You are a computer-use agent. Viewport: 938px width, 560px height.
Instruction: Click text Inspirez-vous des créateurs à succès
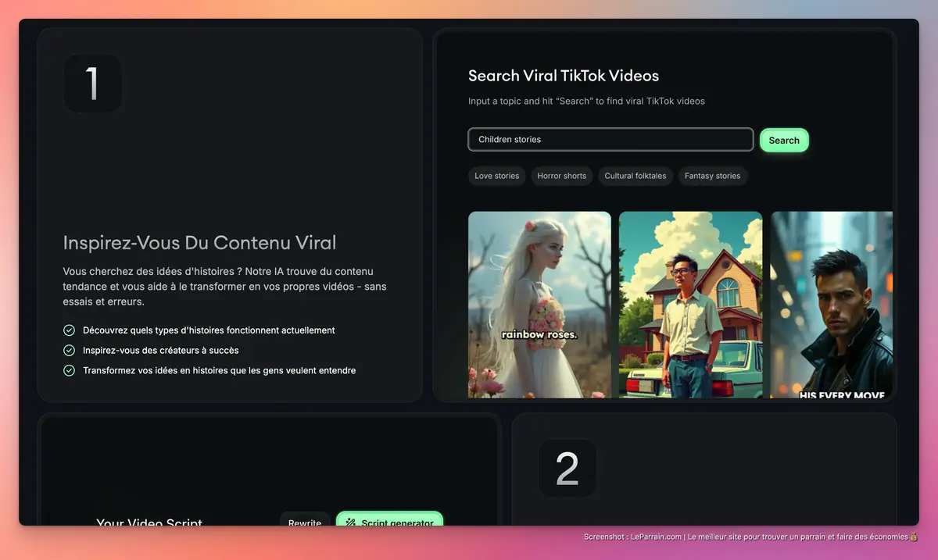[161, 351]
